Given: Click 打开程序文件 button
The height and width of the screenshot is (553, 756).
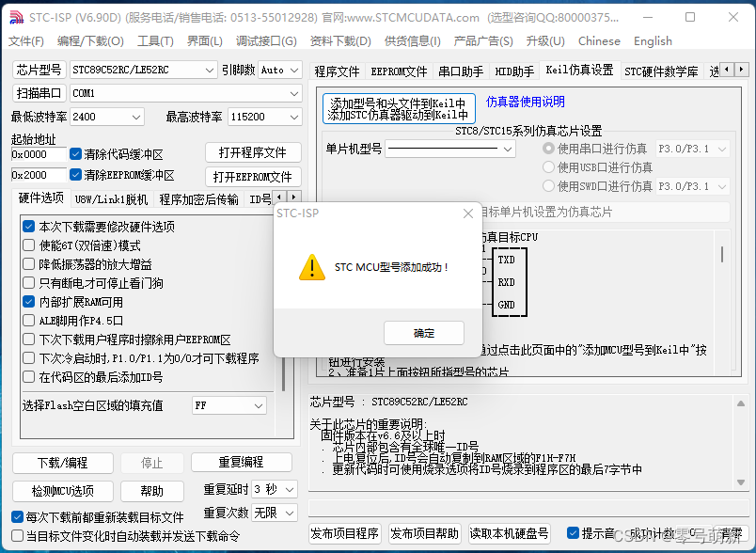Looking at the screenshot, I should click(x=253, y=152).
